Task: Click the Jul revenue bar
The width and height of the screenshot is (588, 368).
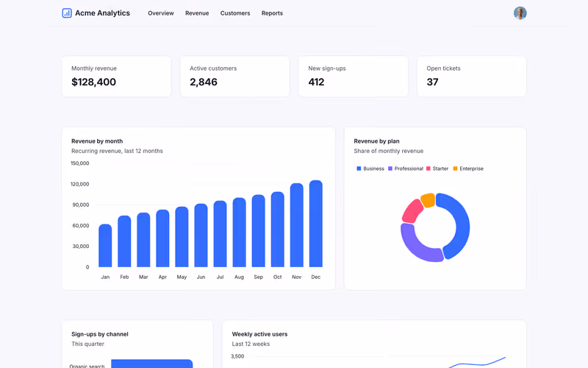Action: pos(220,234)
